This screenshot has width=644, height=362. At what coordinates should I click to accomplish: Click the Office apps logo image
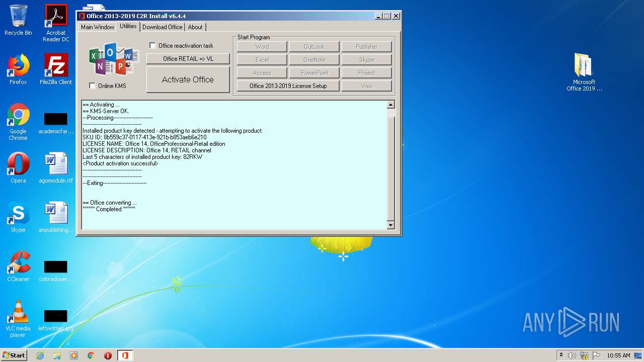(x=114, y=59)
